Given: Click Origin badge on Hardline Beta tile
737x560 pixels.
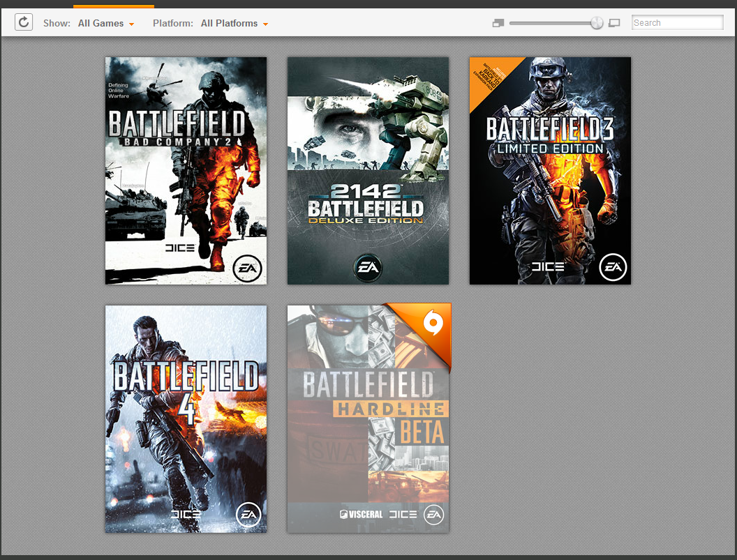Looking at the screenshot, I should (x=433, y=323).
